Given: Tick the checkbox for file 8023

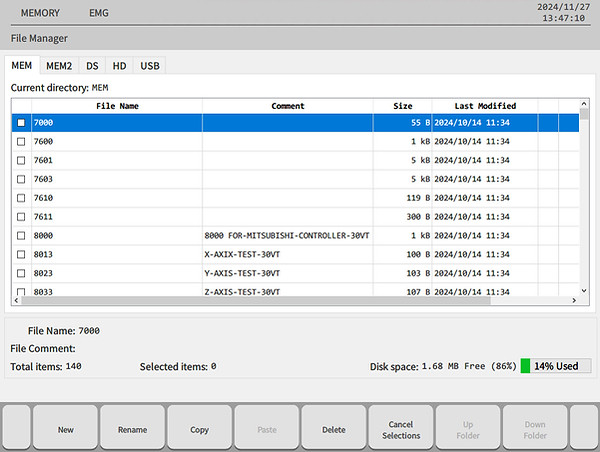Looking at the screenshot, I should [x=21, y=273].
